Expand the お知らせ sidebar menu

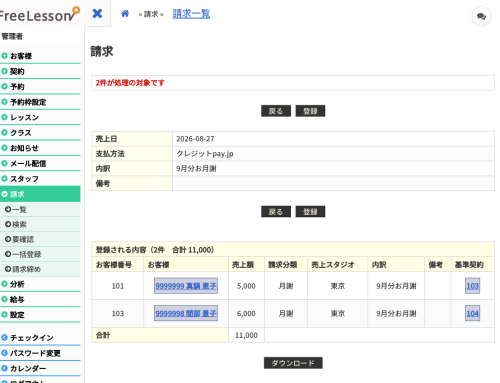pos(40,148)
